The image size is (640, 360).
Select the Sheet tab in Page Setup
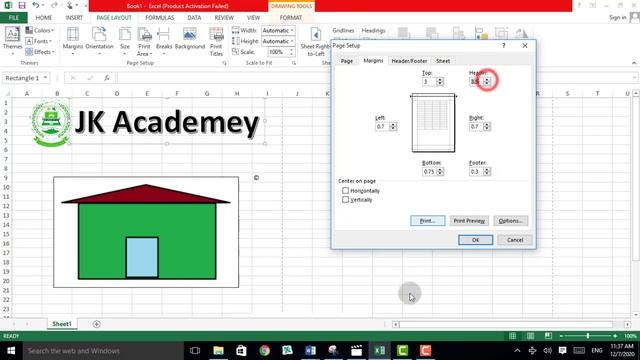pyautogui.click(x=443, y=61)
